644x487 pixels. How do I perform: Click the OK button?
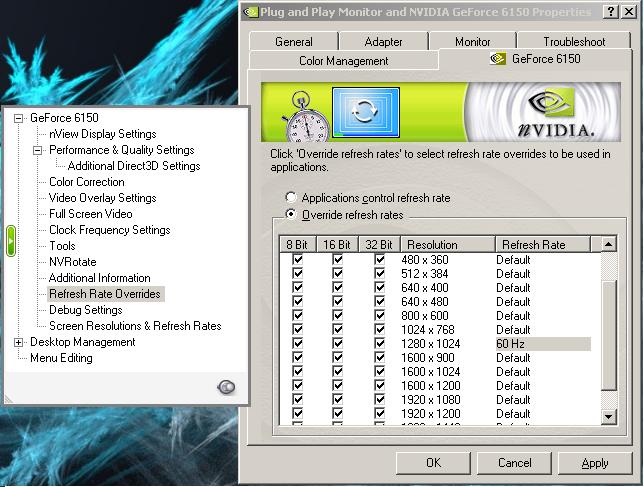coord(433,463)
